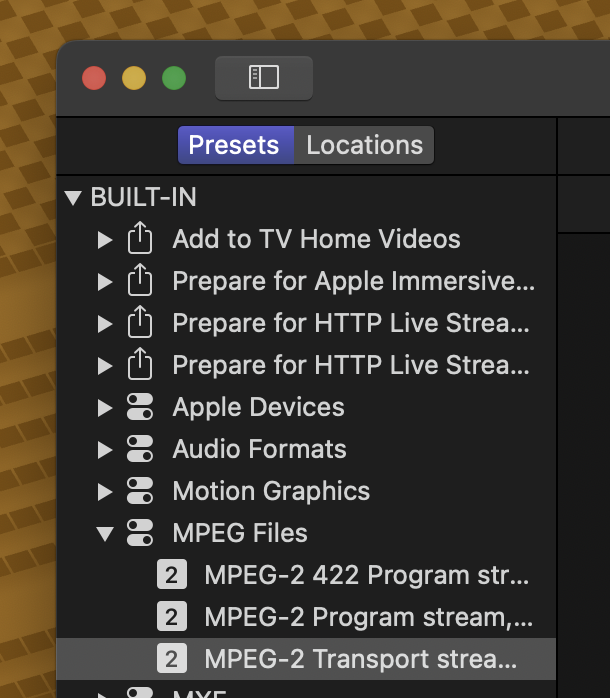Select Prepare for Apple Immersive preset
The height and width of the screenshot is (698, 610).
point(353,282)
